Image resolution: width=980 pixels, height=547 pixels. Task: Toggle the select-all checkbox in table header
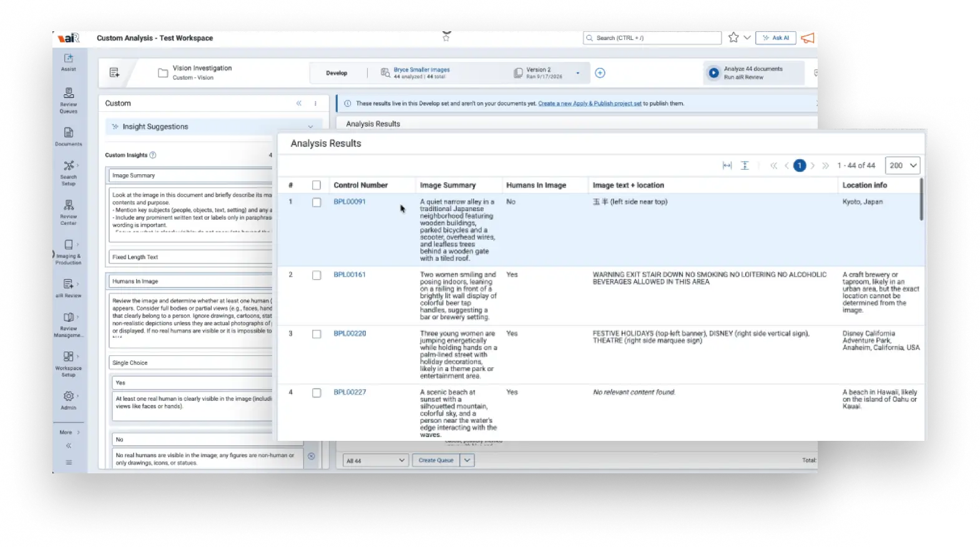tap(316, 185)
